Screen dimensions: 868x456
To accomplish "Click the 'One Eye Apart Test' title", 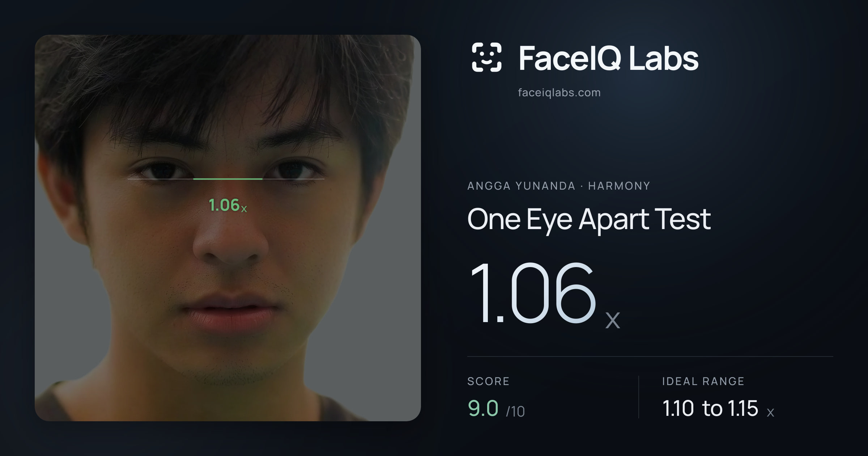I will 589,219.
